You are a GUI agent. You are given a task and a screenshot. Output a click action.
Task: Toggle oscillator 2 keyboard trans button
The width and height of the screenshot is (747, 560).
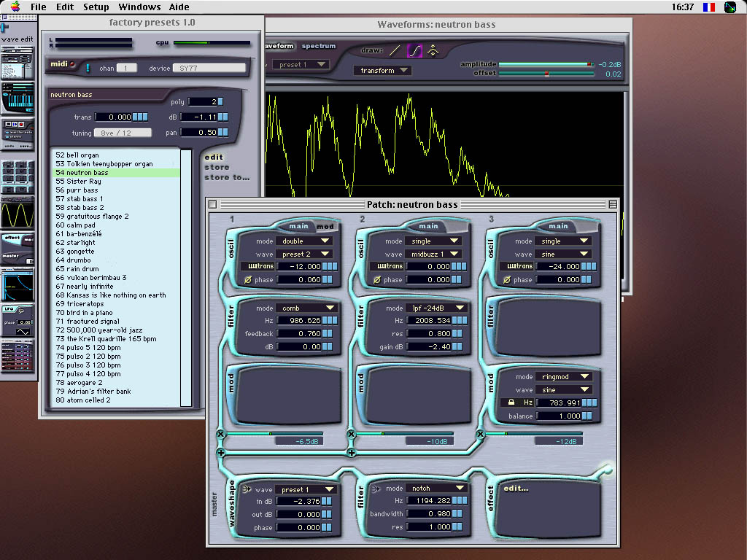[386, 267]
